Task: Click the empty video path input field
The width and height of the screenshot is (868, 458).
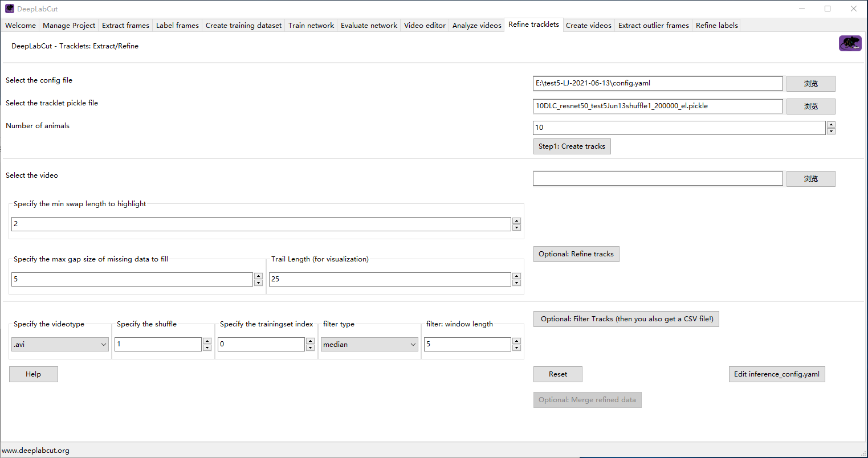Action: click(x=657, y=178)
